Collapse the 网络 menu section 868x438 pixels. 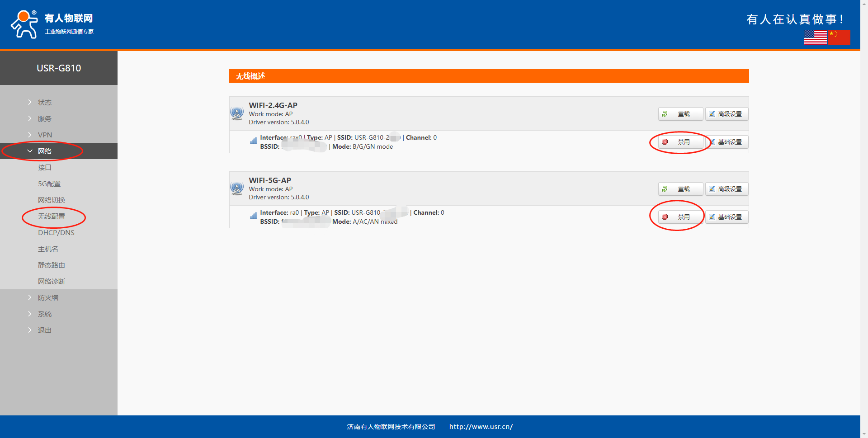point(45,151)
